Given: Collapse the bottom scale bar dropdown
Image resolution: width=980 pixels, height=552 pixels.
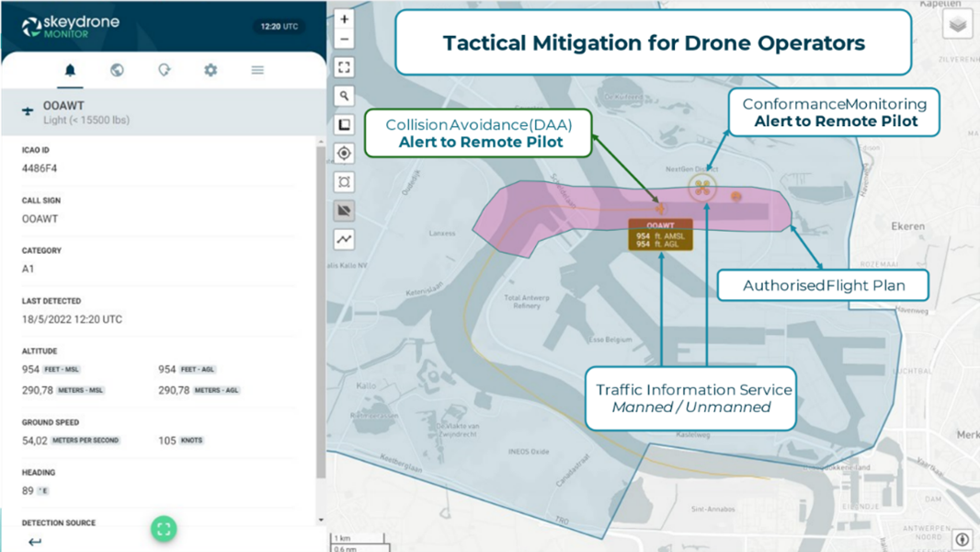Looking at the screenshot, I should (359, 542).
